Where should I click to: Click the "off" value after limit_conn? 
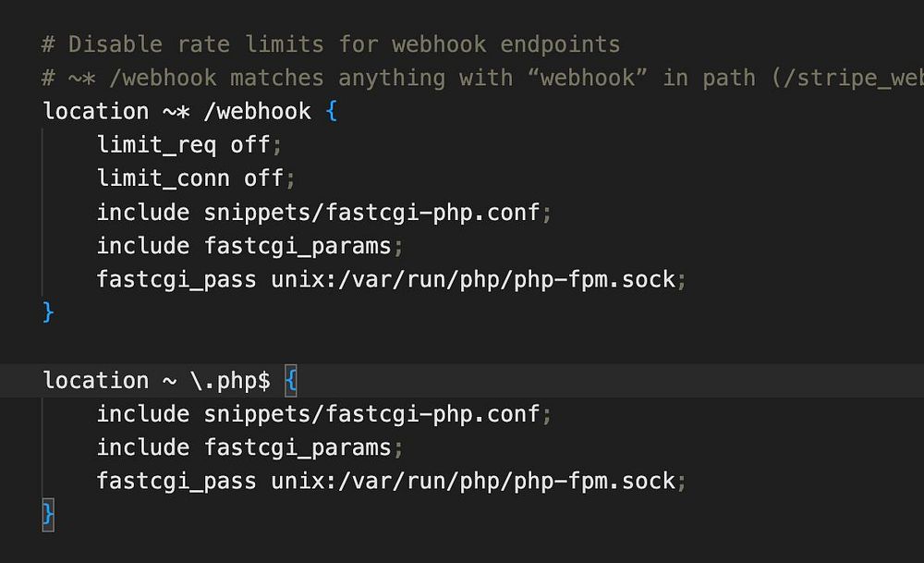[x=263, y=178]
